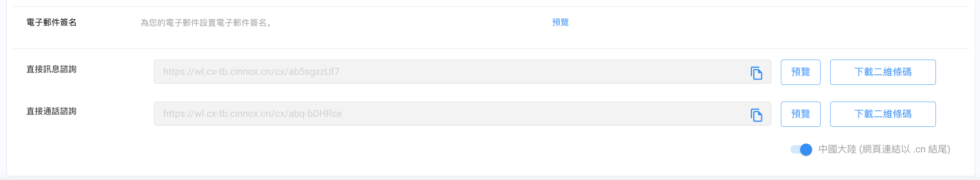Image resolution: width=980 pixels, height=180 pixels.
Task: Select the 電子郵件簽名 label
Action: tap(51, 22)
